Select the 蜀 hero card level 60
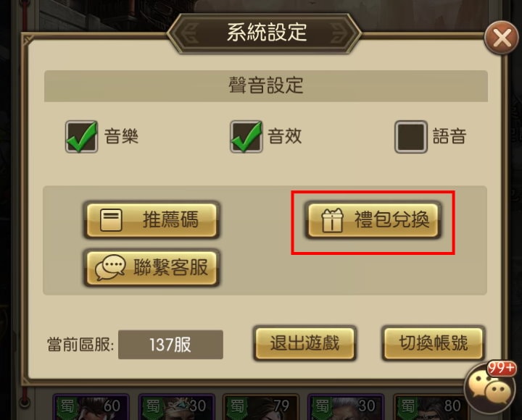This screenshot has height=420, width=522. pyautogui.click(x=91, y=407)
